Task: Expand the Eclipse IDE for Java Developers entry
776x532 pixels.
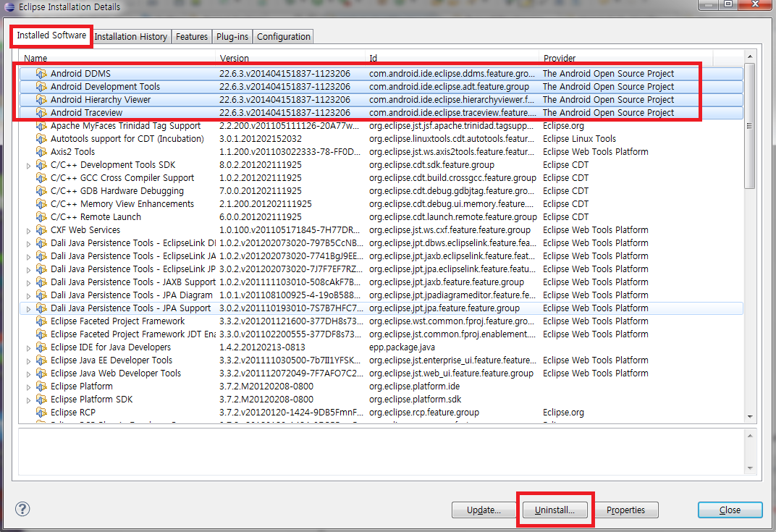Action: [29, 347]
